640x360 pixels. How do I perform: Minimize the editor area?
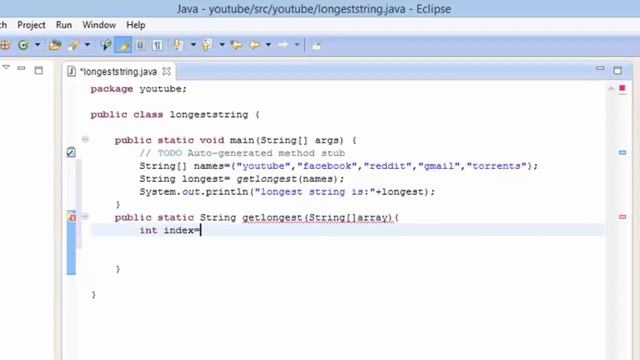coord(600,69)
